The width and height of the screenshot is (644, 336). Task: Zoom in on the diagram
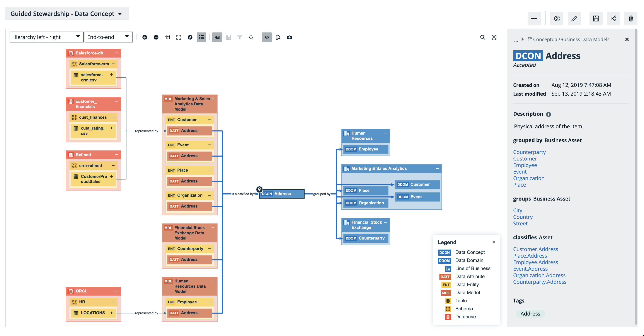click(x=145, y=37)
